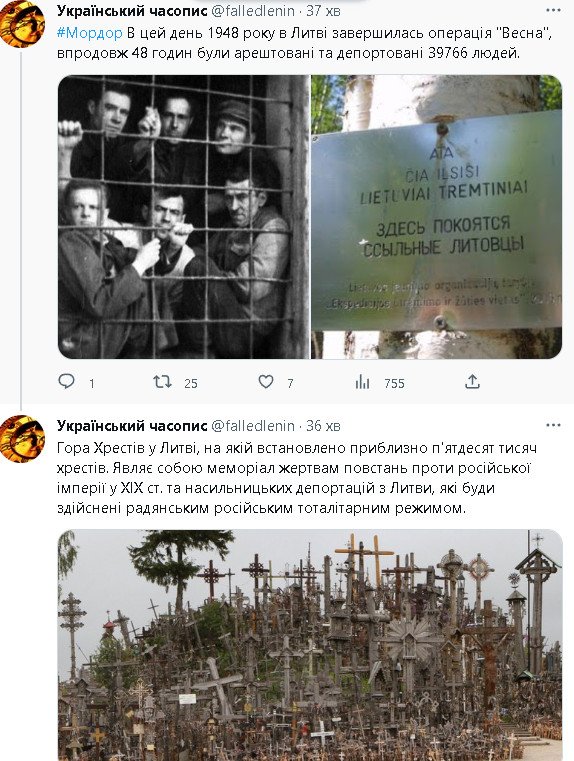Open the memorial plaque photo

pos(437,216)
